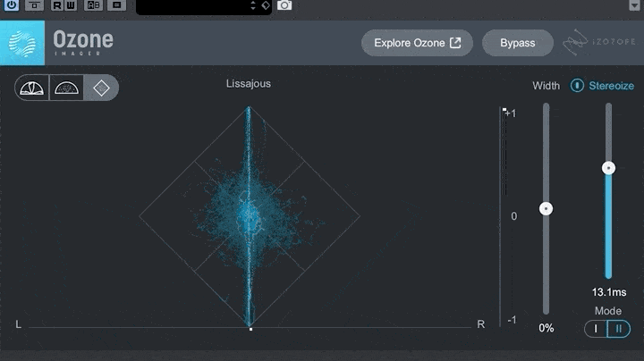Click the Explore Ozone button
Viewport: 644px width, 361px height.
(417, 43)
